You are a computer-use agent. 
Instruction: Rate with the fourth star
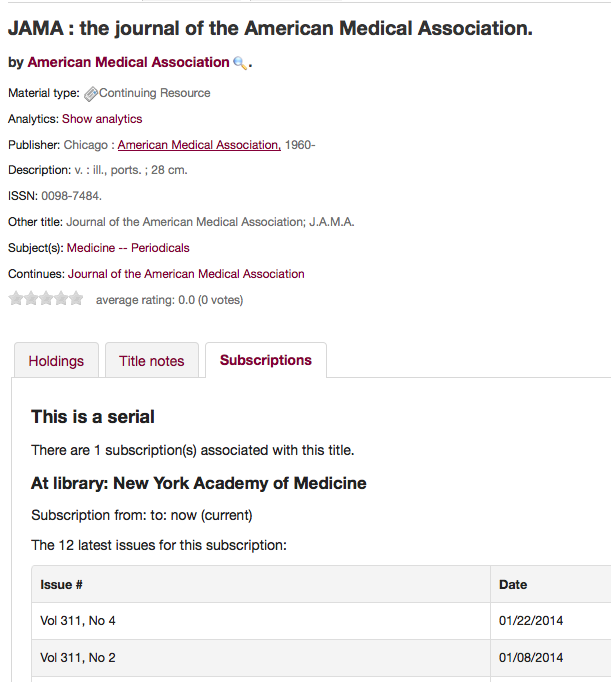coord(61,298)
